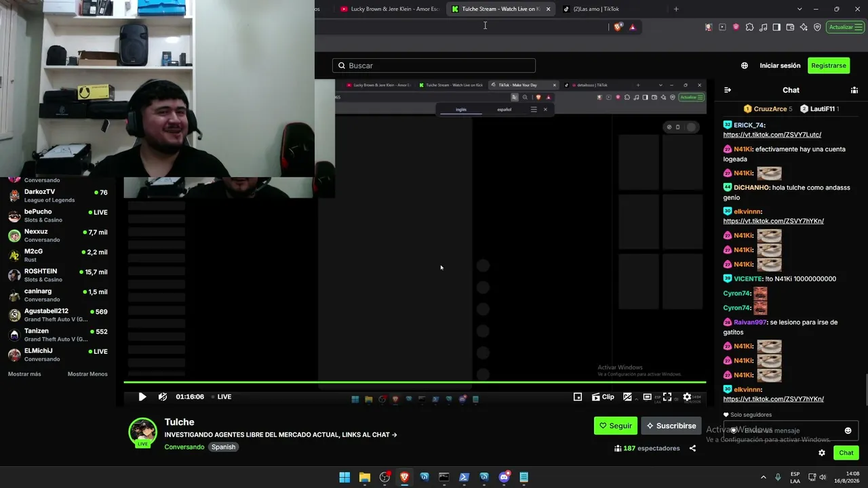The height and width of the screenshot is (488, 868).
Task: Toggle theater mode in player
Action: 648,397
